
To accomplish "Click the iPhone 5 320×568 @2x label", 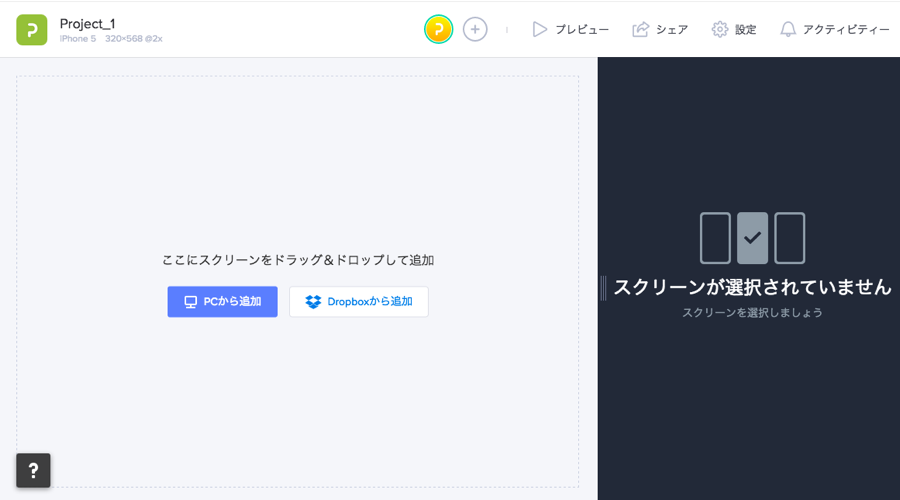I will click(x=111, y=39).
